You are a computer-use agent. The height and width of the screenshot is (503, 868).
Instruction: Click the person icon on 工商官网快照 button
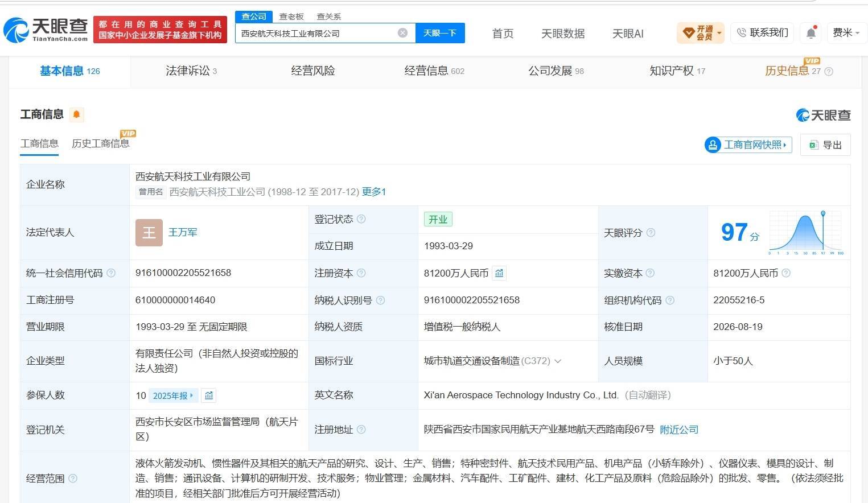tap(713, 145)
